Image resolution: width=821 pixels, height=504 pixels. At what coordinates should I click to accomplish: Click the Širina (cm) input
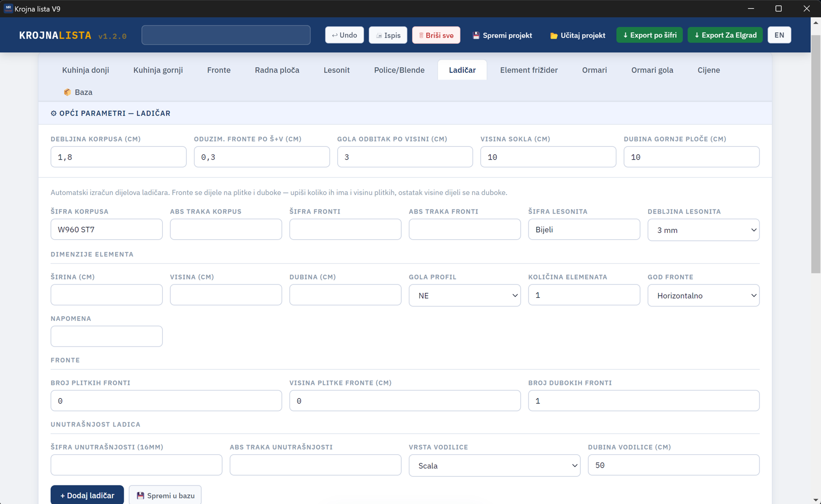(x=107, y=295)
